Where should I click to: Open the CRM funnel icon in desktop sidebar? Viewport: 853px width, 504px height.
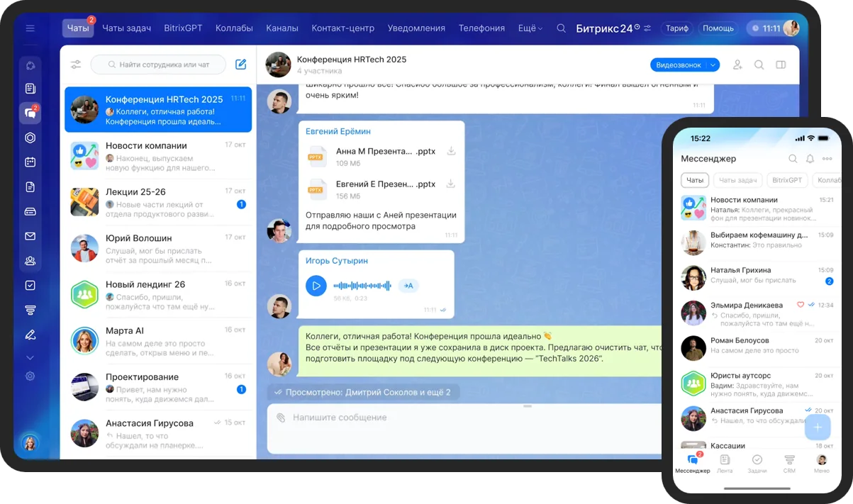(30, 310)
